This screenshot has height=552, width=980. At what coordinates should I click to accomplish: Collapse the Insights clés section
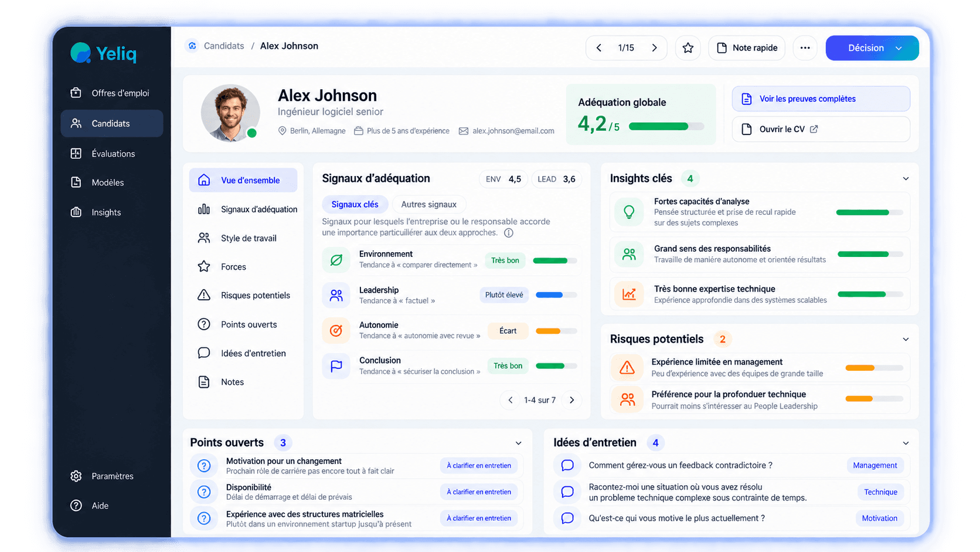tap(906, 179)
